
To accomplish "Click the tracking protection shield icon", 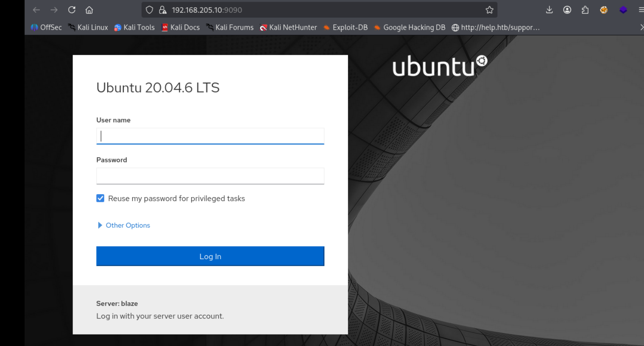I will point(149,10).
